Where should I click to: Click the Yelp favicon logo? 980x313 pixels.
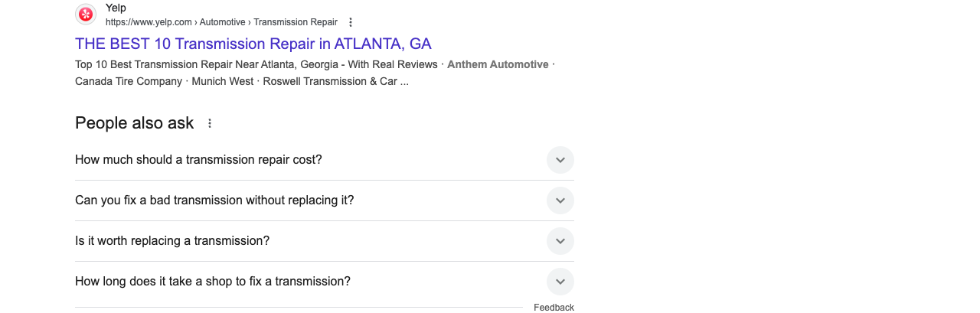(x=86, y=15)
